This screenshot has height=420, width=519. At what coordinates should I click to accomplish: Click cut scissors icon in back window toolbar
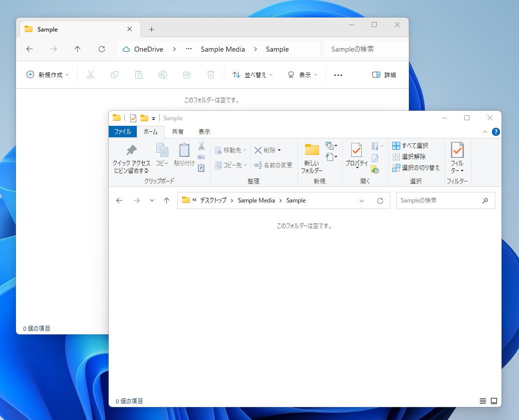[90, 75]
